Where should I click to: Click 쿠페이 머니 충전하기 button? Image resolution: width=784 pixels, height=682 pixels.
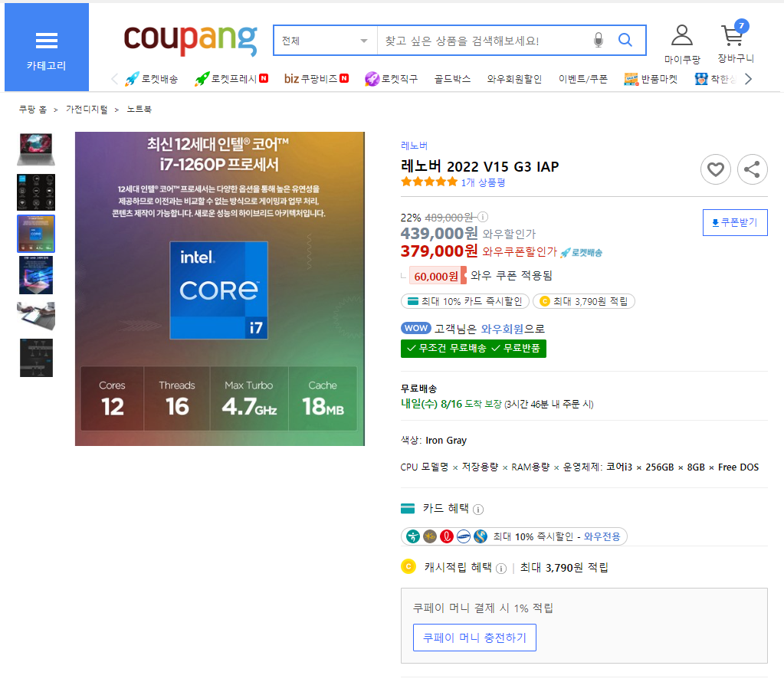(474, 638)
